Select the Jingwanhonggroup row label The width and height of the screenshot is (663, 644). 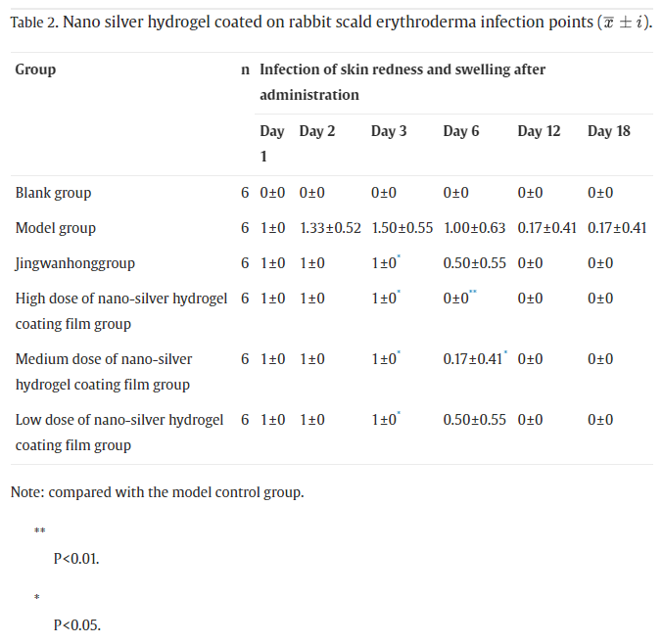pyautogui.click(x=75, y=263)
